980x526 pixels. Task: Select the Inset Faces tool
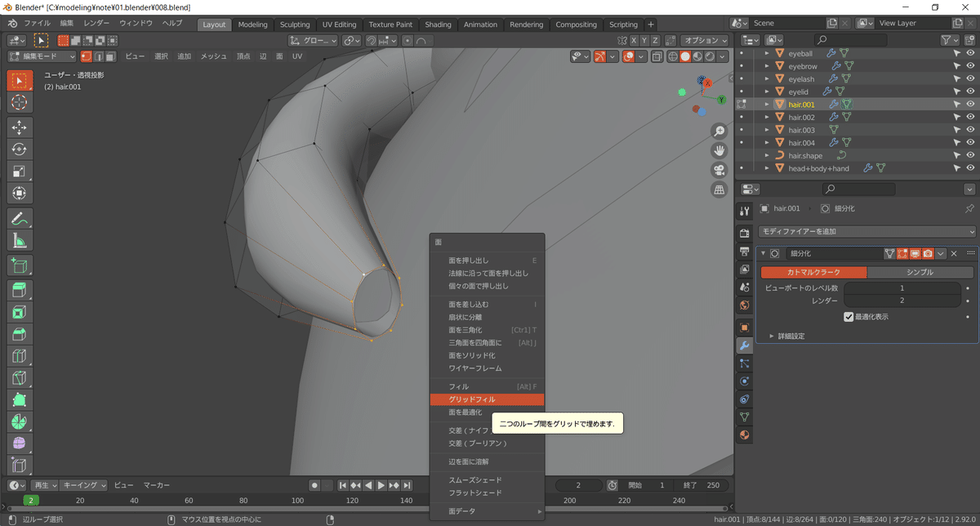pos(20,313)
